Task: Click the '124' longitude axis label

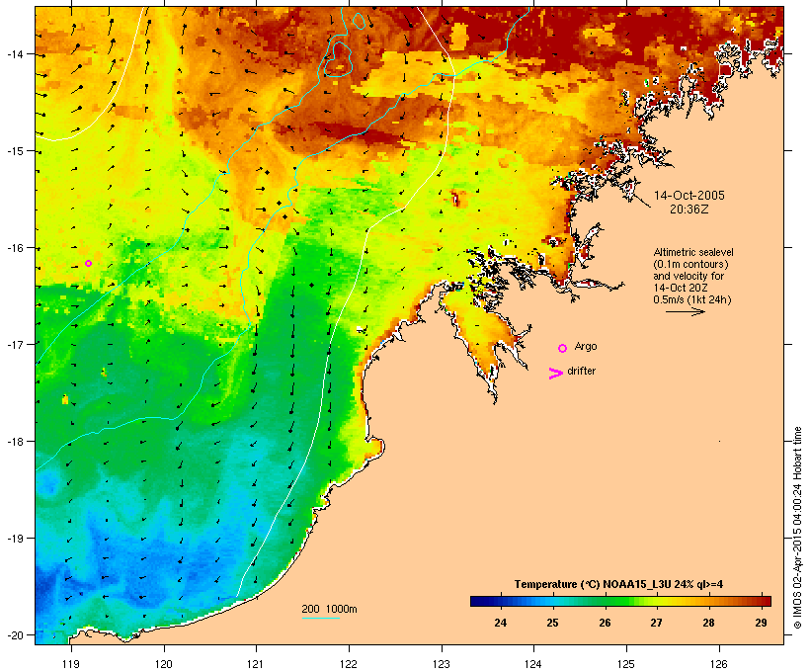Action: [533, 664]
